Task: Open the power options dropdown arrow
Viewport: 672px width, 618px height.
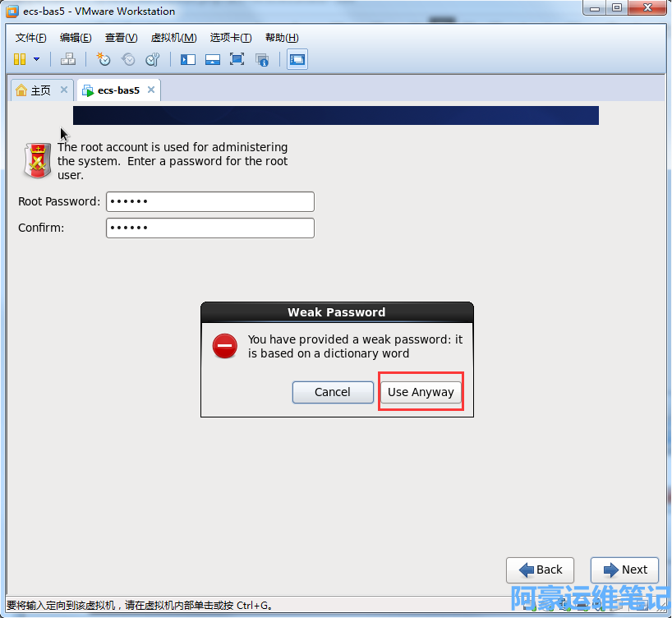Action: click(36, 59)
